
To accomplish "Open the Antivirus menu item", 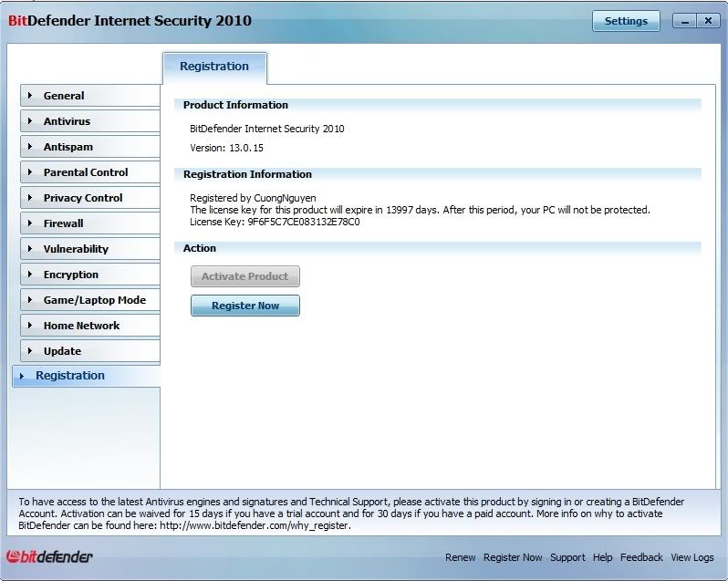I will [90, 121].
